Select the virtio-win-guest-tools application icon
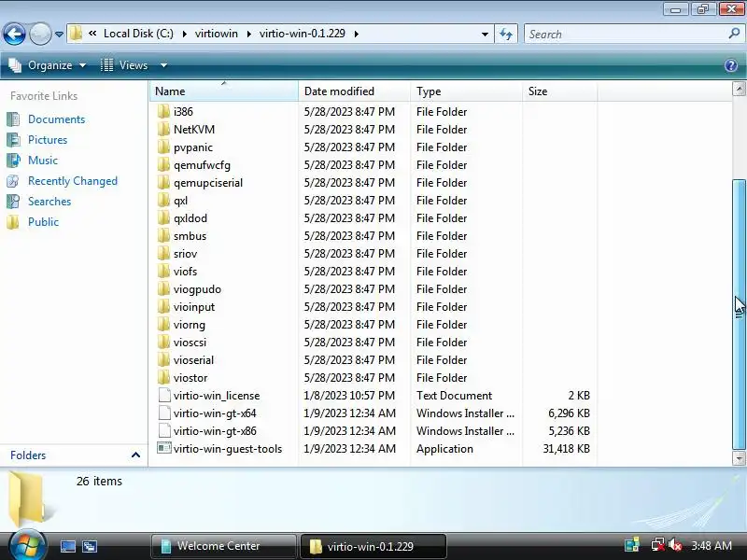This screenshot has height=560, width=747. [x=164, y=448]
